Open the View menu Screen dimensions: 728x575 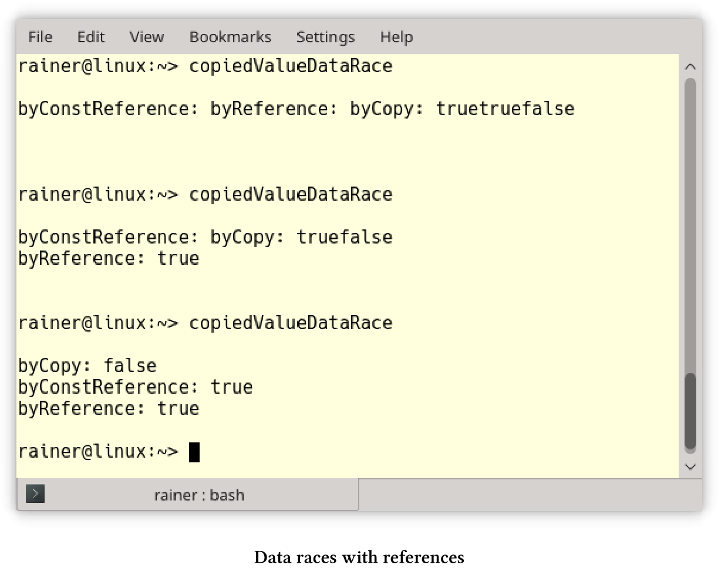(147, 37)
